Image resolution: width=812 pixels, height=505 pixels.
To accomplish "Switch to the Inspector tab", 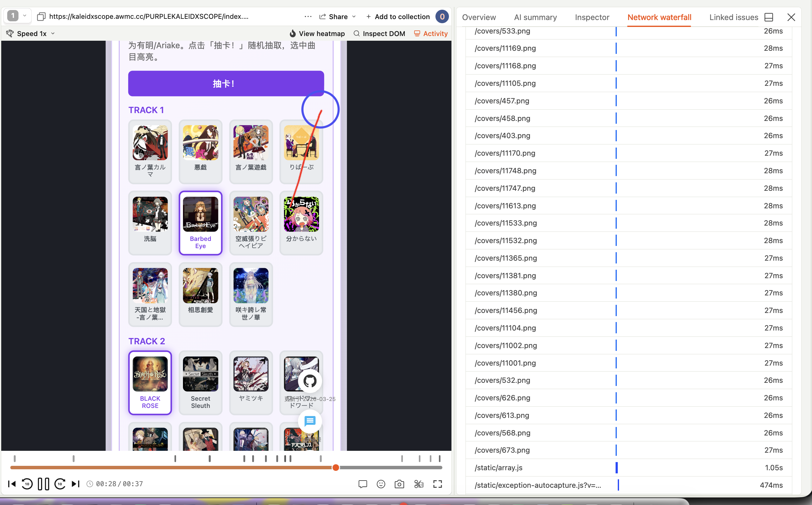I will click(x=592, y=17).
